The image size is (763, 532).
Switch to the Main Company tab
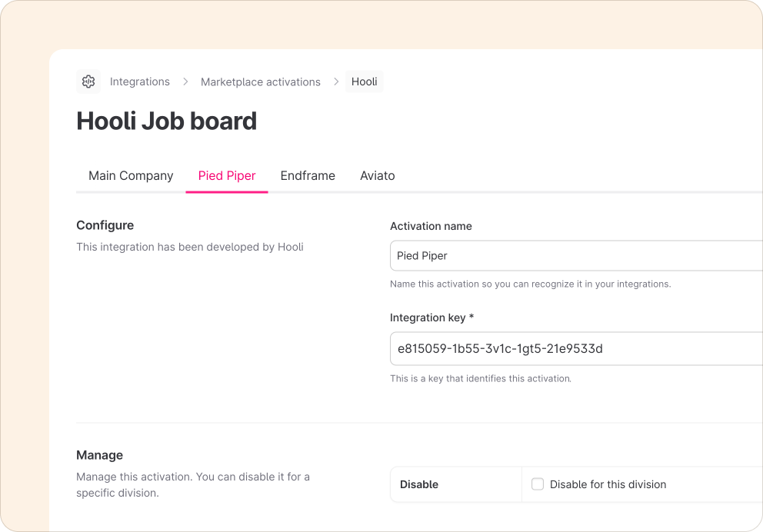(x=131, y=175)
